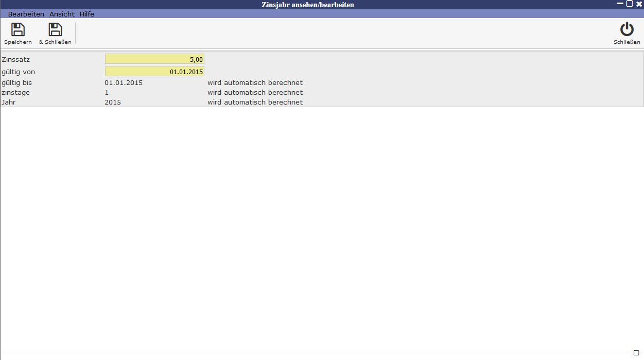
Task: Close the window with the X button
Action: [639, 4]
